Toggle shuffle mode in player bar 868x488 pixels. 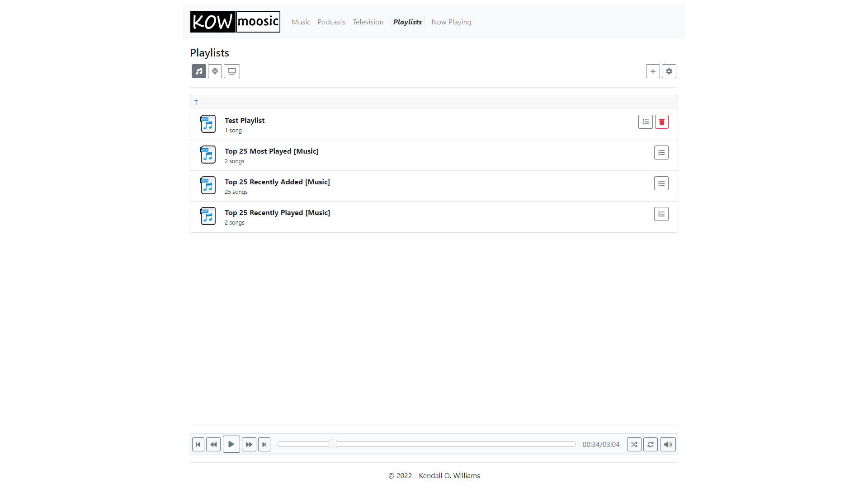click(634, 445)
